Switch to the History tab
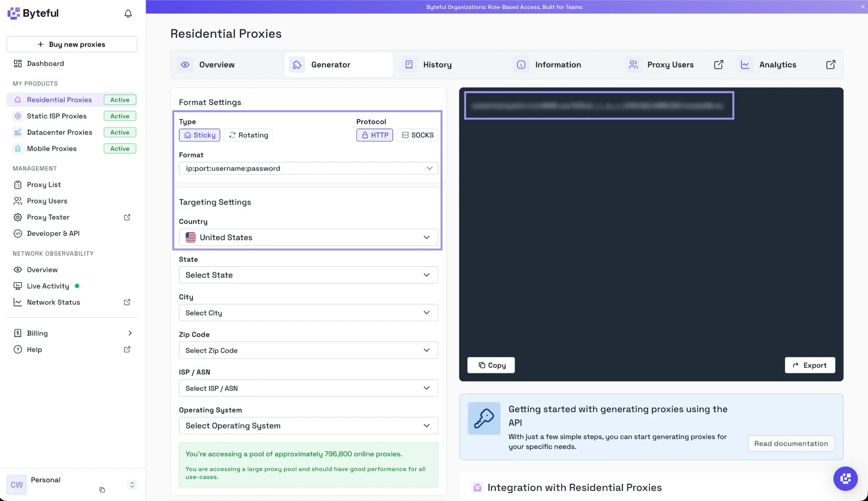The width and height of the screenshot is (868, 501). (x=451, y=65)
